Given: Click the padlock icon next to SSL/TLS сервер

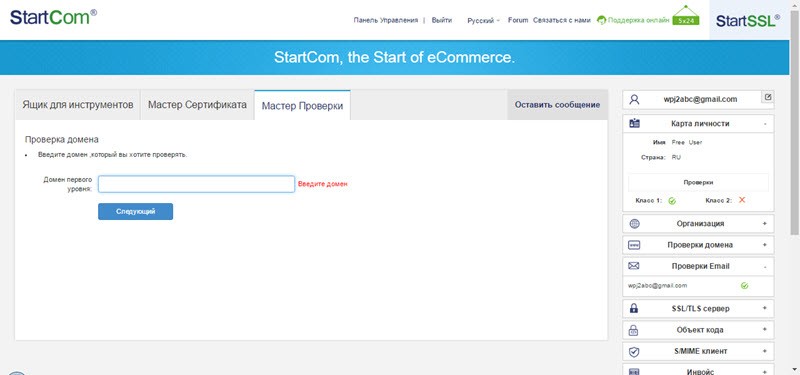Looking at the screenshot, I should (x=634, y=308).
